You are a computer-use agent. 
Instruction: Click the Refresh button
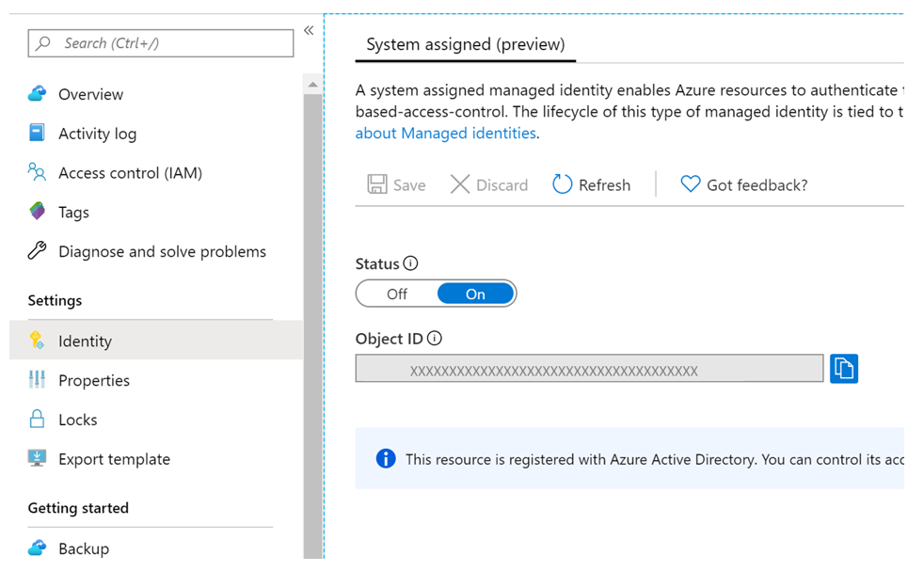point(591,184)
